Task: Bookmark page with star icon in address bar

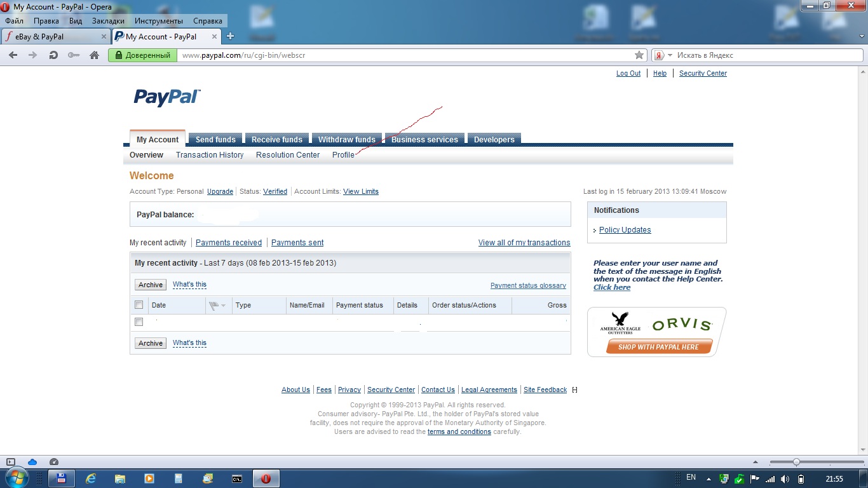Action: click(x=639, y=55)
